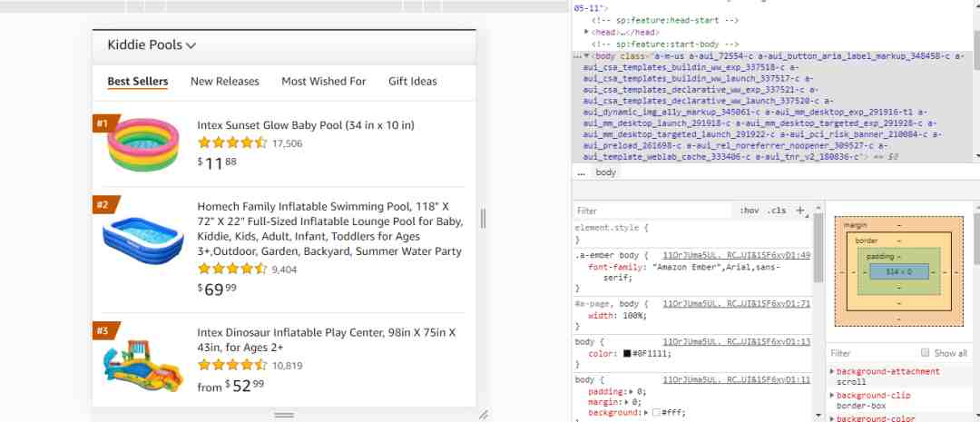Expand the background-attachment computed property
The width and height of the screenshot is (980, 422).
(x=832, y=371)
